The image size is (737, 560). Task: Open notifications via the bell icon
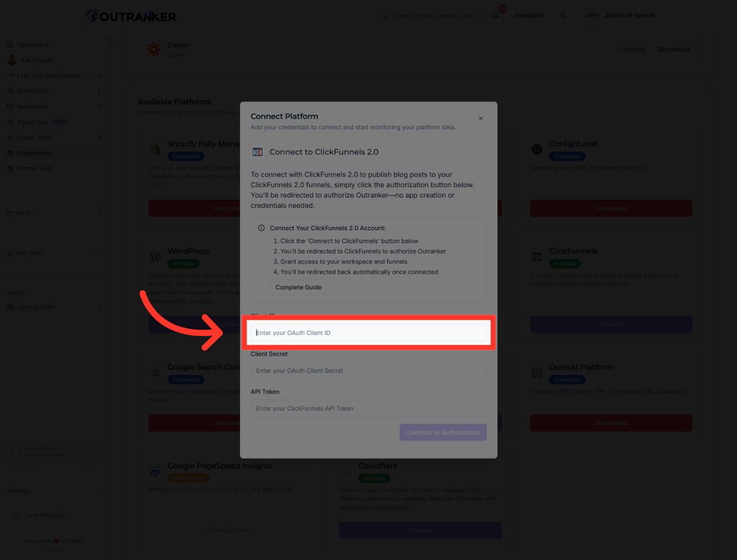click(495, 15)
